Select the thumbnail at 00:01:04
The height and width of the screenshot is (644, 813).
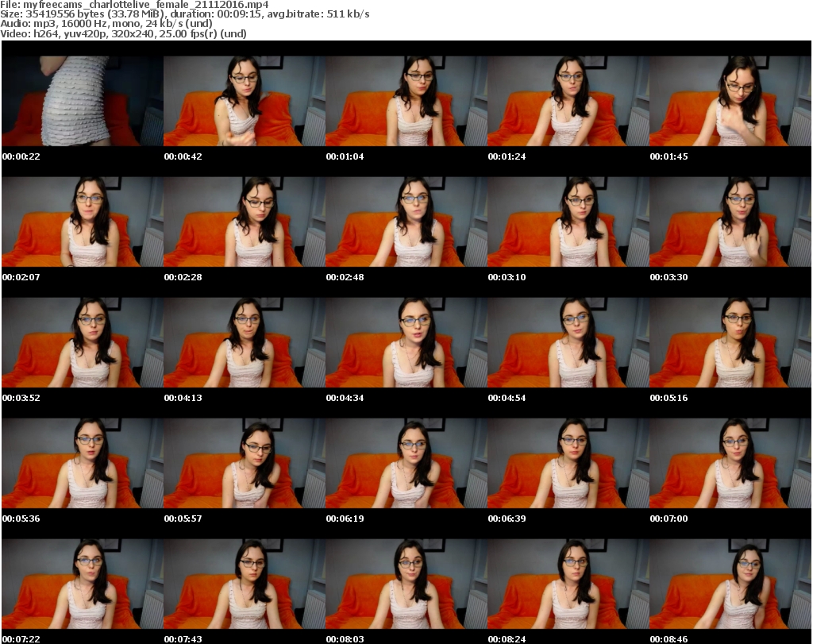406,101
